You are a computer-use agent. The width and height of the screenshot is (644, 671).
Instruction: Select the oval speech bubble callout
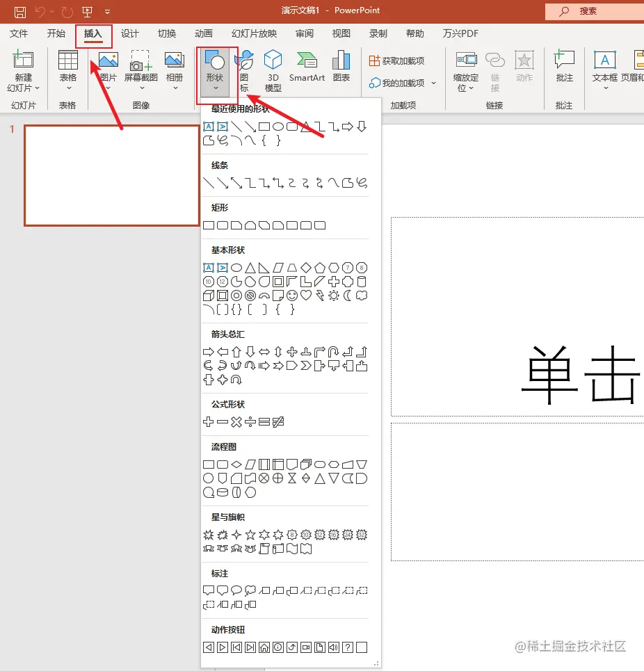(236, 590)
